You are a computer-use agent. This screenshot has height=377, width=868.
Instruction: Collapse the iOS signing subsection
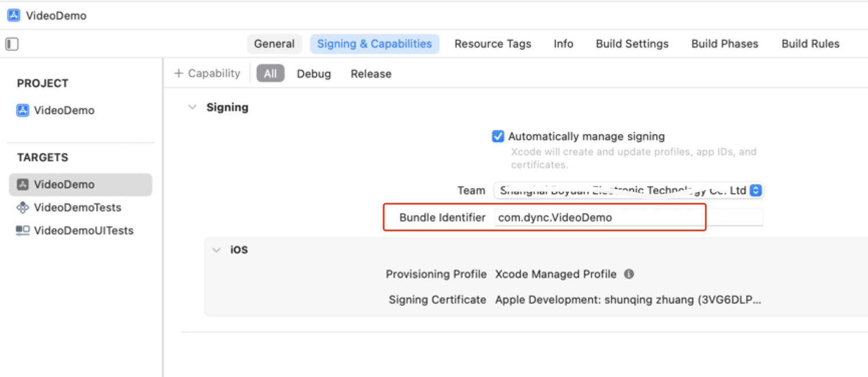pos(217,250)
